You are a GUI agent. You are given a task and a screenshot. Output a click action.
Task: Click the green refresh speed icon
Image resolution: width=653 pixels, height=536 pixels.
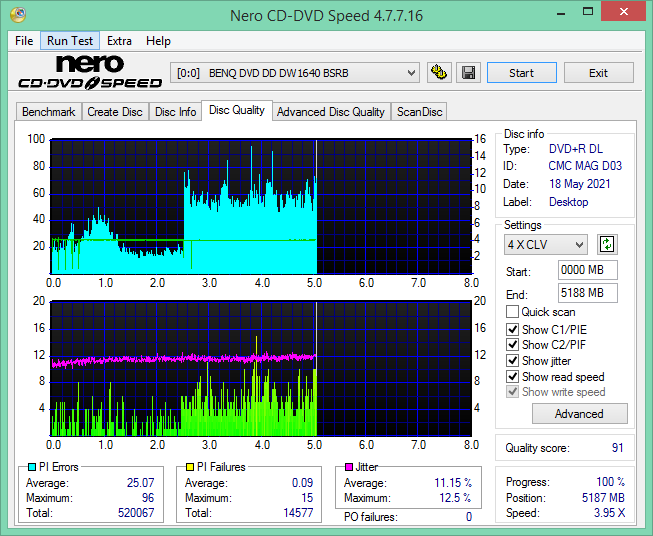click(x=607, y=244)
